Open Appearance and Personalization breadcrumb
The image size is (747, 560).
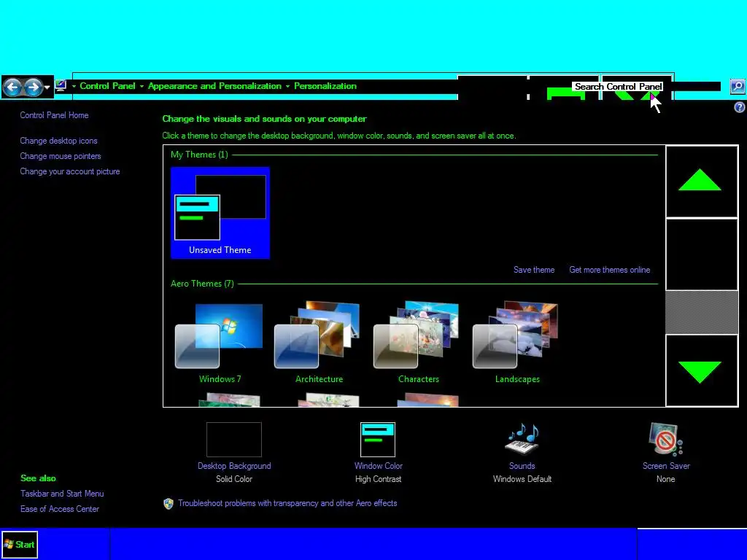[x=214, y=86]
